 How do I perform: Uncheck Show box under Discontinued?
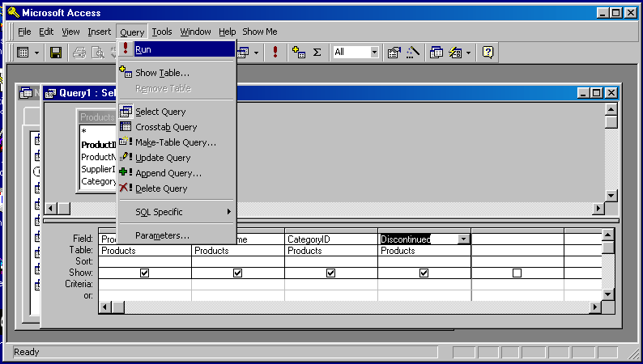(424, 273)
